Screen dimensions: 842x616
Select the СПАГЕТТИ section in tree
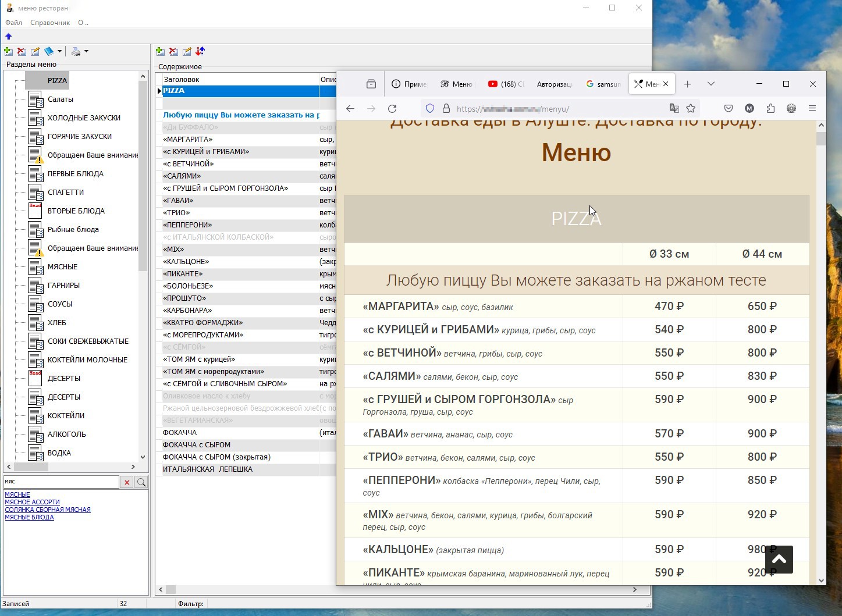coord(65,192)
